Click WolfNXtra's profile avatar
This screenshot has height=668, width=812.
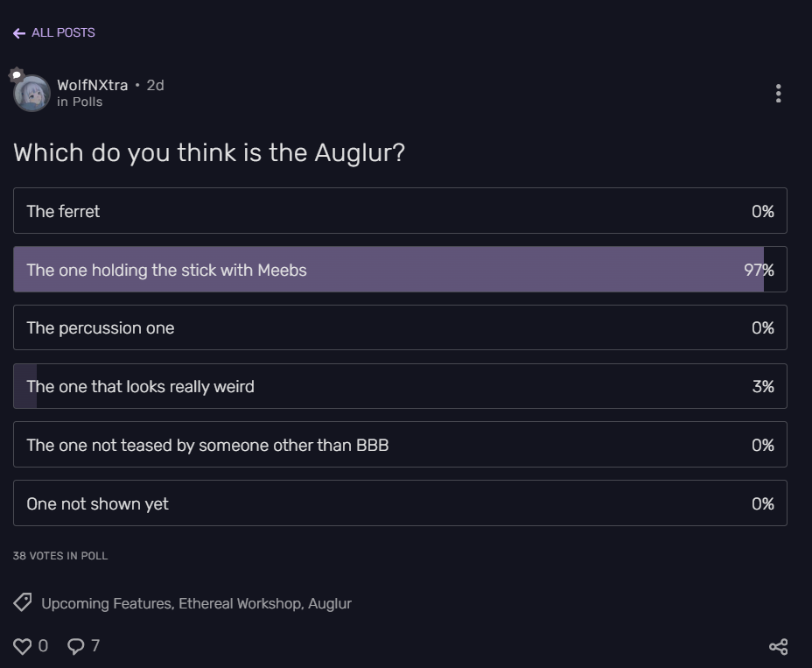(32, 94)
